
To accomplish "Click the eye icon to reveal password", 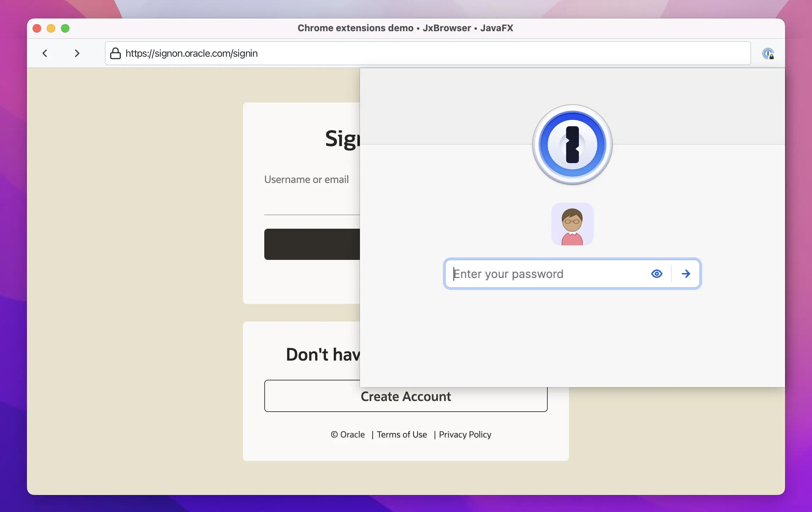I will tap(656, 273).
